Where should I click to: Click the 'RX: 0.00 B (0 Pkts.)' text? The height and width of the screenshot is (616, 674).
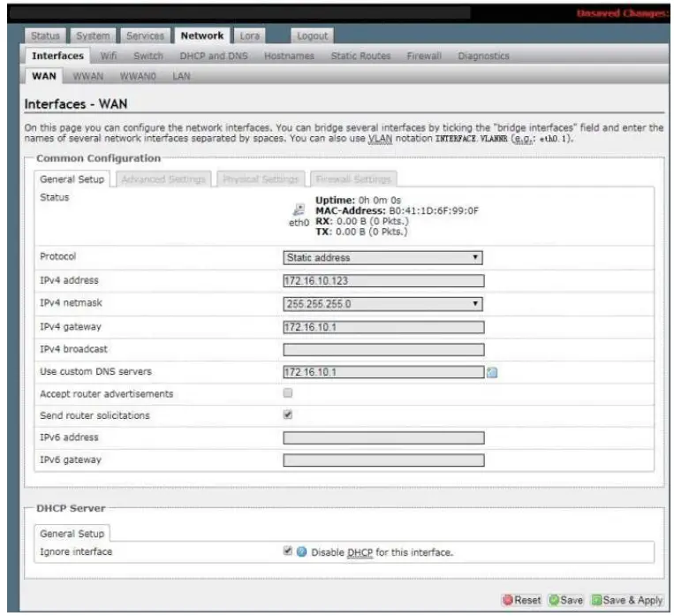pos(362,221)
